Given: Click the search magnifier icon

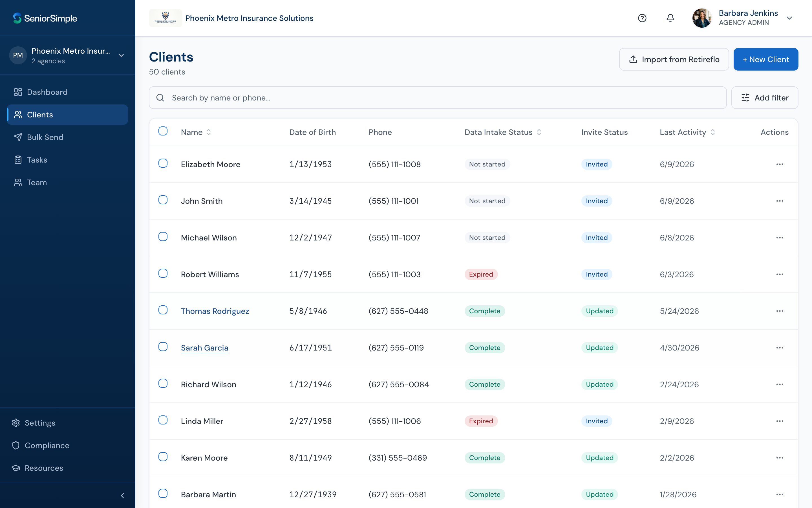Looking at the screenshot, I should coord(160,98).
